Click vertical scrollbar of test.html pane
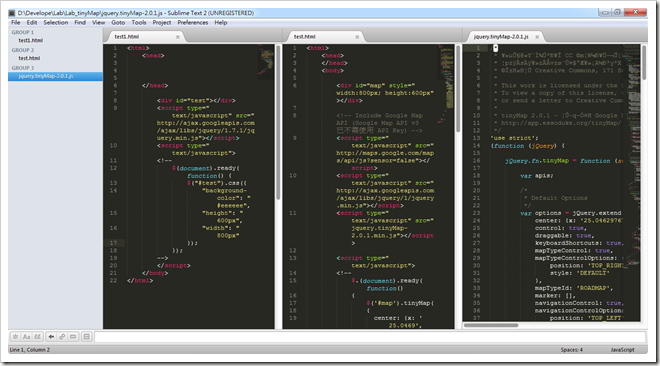 pyautogui.click(x=458, y=88)
